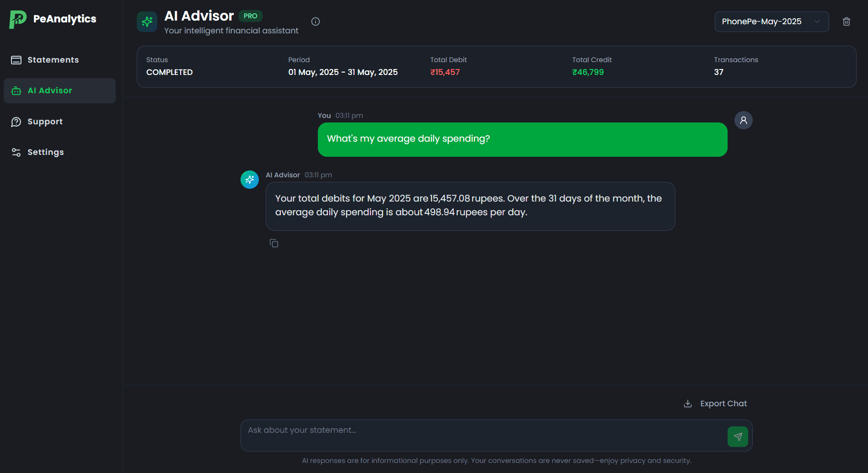Viewport: 868px width, 473px height.
Task: Click the user profile avatar icon
Action: coord(743,120)
